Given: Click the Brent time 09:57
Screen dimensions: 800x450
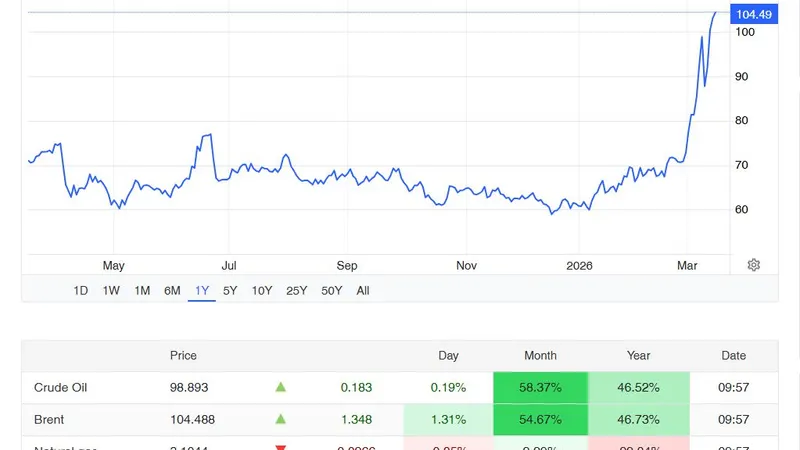Looking at the screenshot, I should click(x=734, y=420).
